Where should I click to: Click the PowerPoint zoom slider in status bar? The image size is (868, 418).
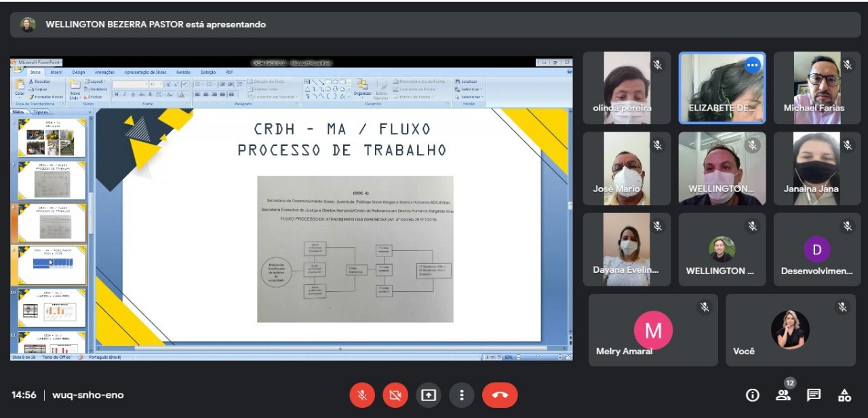coord(537,357)
